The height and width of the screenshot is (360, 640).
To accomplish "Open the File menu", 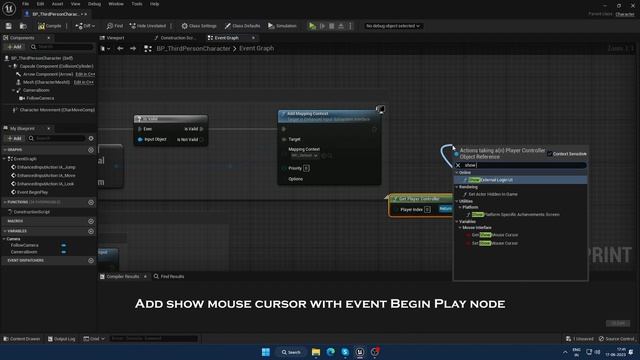I will (x=25, y=4).
